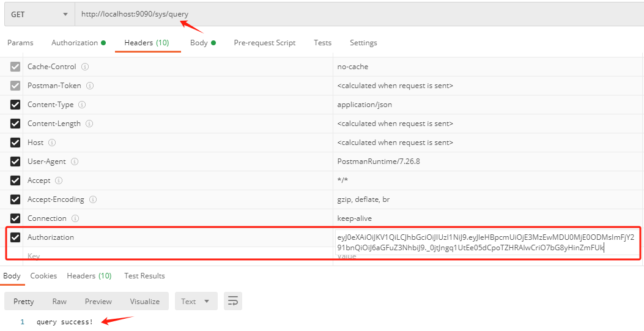The height and width of the screenshot is (331, 644).
Task: Switch to the Params tab
Action: (x=20, y=43)
